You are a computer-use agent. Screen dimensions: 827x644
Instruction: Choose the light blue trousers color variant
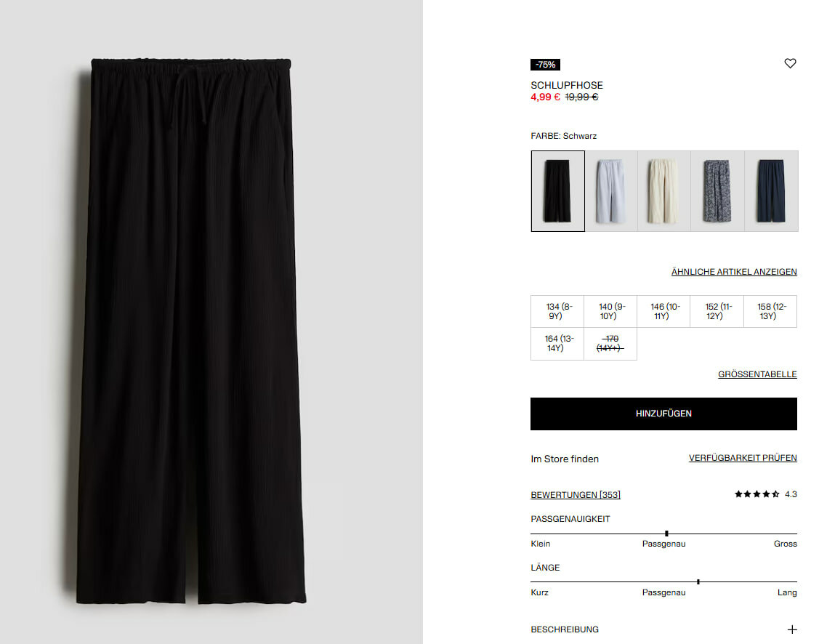[x=610, y=191]
